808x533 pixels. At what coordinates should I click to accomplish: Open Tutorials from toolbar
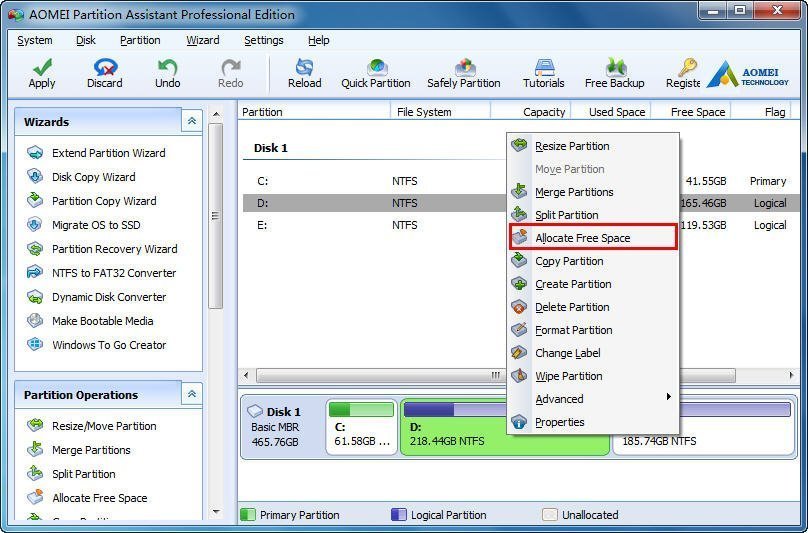pos(544,74)
